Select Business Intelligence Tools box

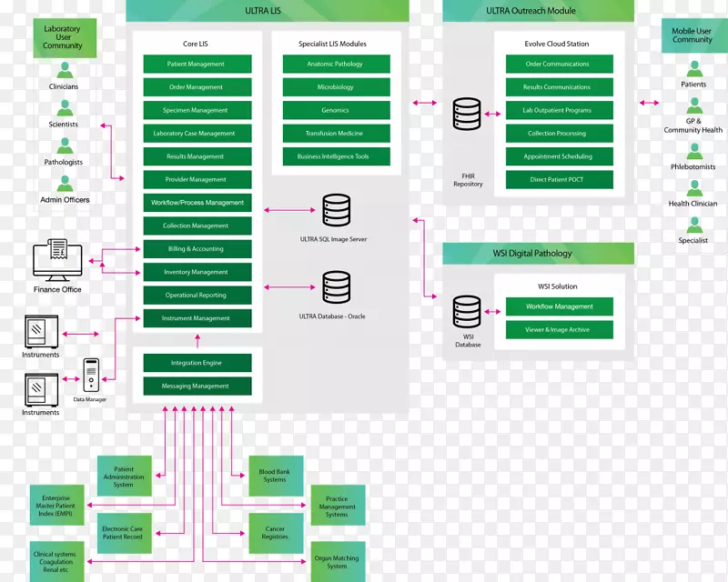336,156
